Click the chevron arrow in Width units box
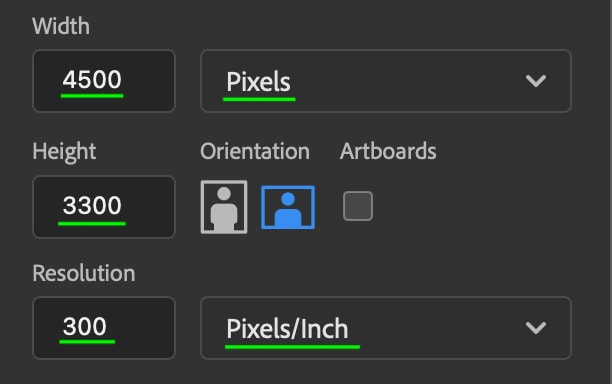Image resolution: width=612 pixels, height=384 pixels. [536, 81]
